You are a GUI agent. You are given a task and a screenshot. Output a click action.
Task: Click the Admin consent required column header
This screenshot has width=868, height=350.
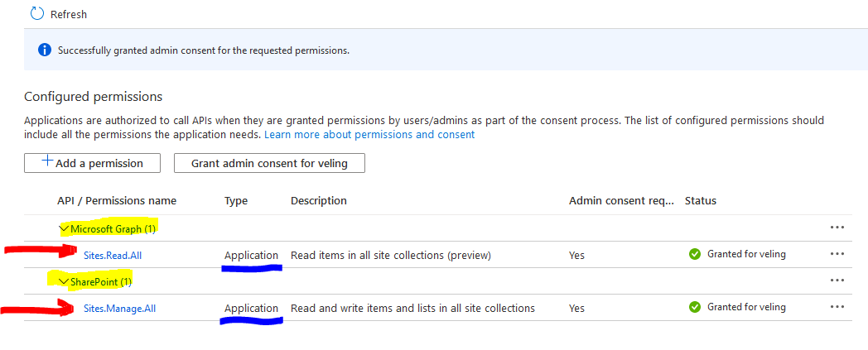(622, 200)
